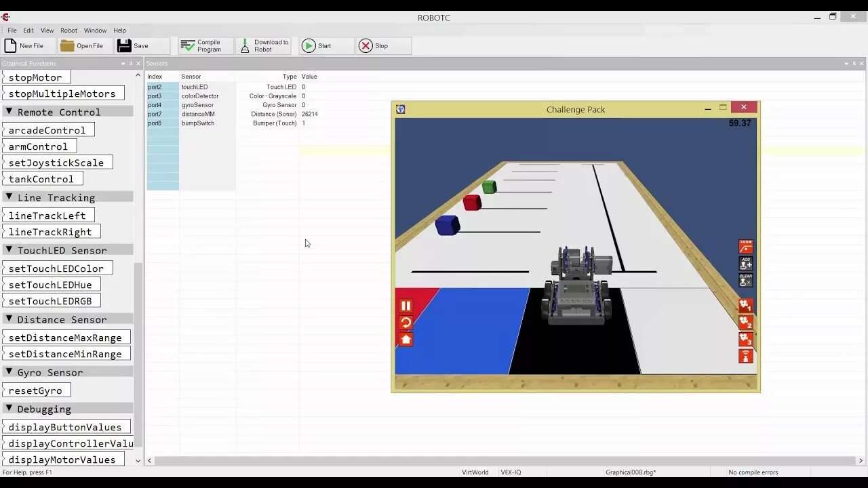This screenshot has width=868, height=488.
Task: Click the remote control signal icon in the simulator
Action: pyautogui.click(x=746, y=356)
